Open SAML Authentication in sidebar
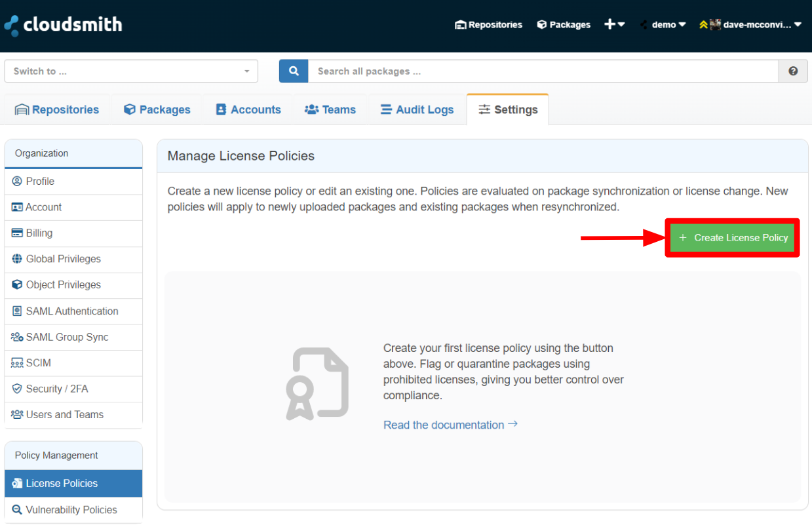Screen dimensions: 812x525 [73, 311]
